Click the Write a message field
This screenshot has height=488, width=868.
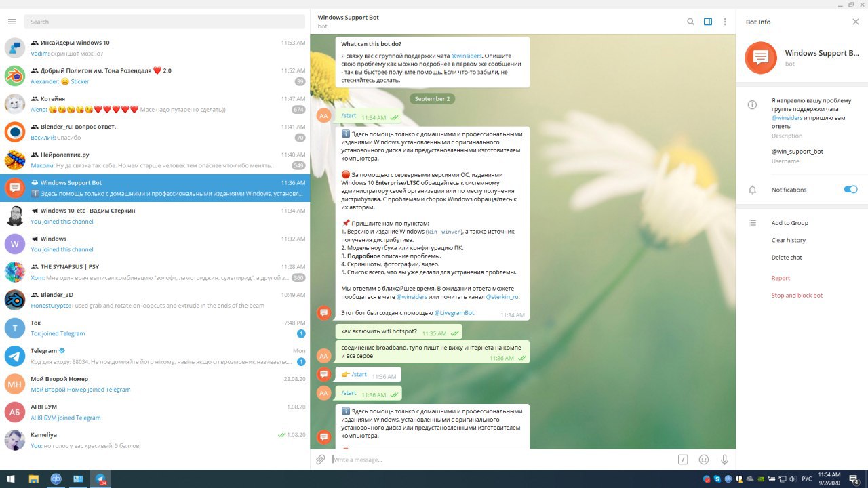point(502,460)
